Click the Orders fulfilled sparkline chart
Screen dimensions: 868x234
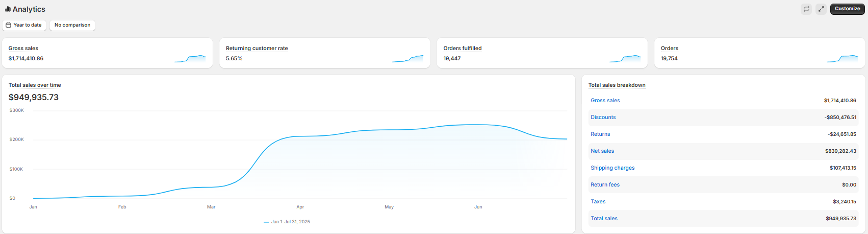(x=625, y=59)
